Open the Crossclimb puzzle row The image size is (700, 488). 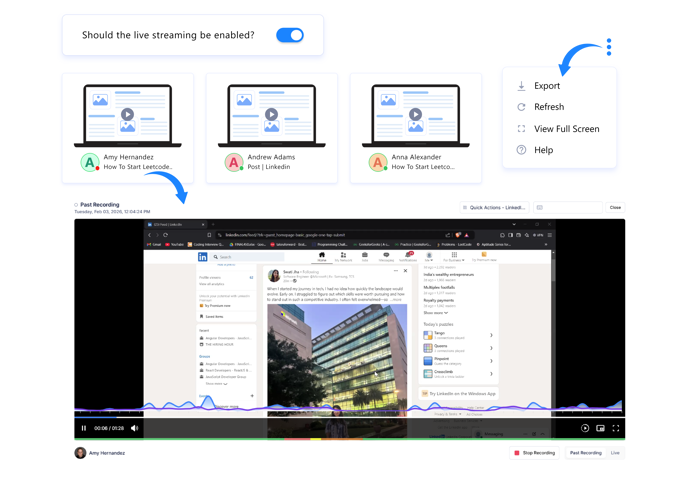458,374
